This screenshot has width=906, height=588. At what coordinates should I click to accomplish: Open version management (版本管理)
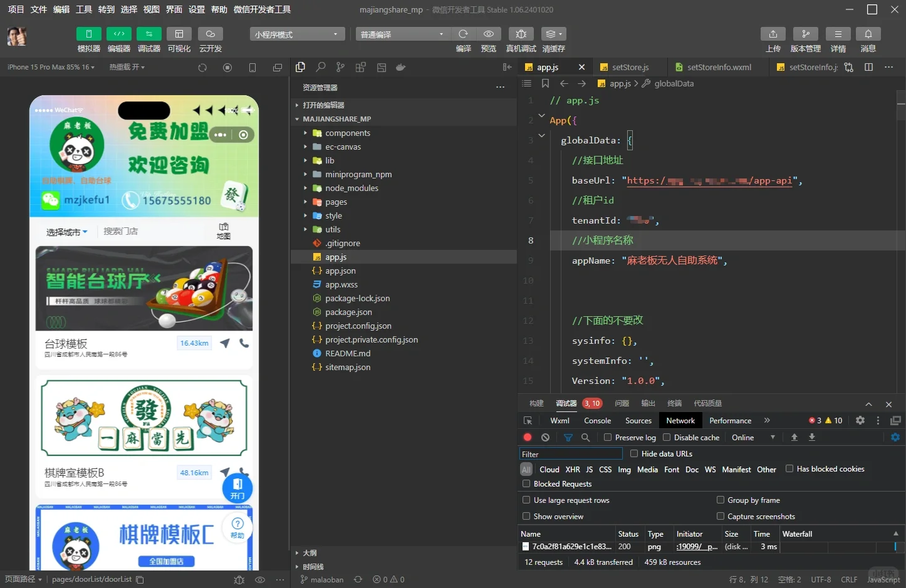806,34
